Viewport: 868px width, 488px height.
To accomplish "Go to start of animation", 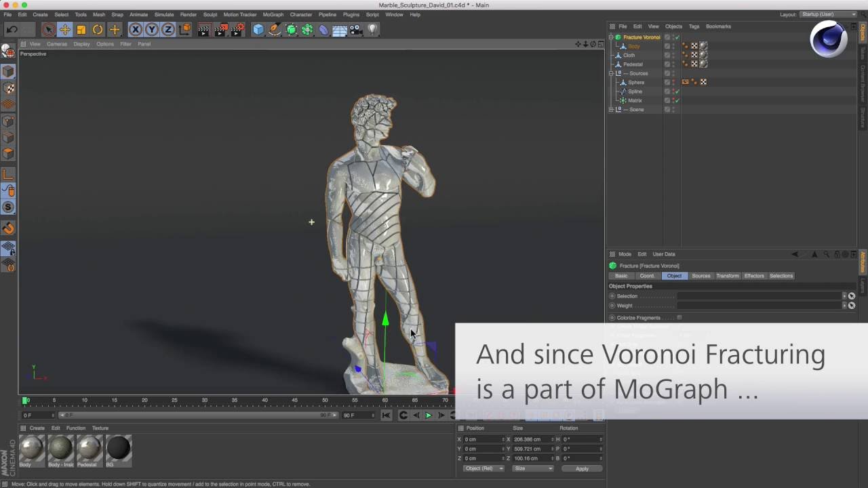I will [386, 415].
